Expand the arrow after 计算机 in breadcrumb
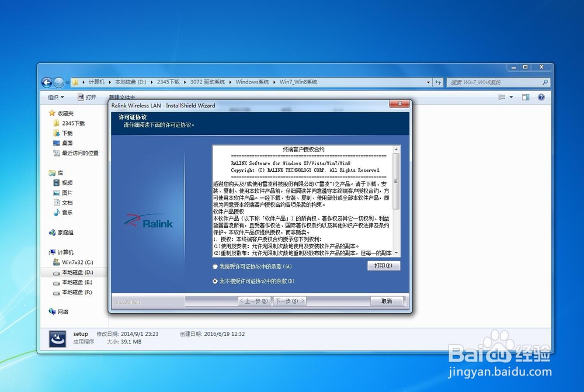The width and height of the screenshot is (584, 392). pyautogui.click(x=110, y=82)
